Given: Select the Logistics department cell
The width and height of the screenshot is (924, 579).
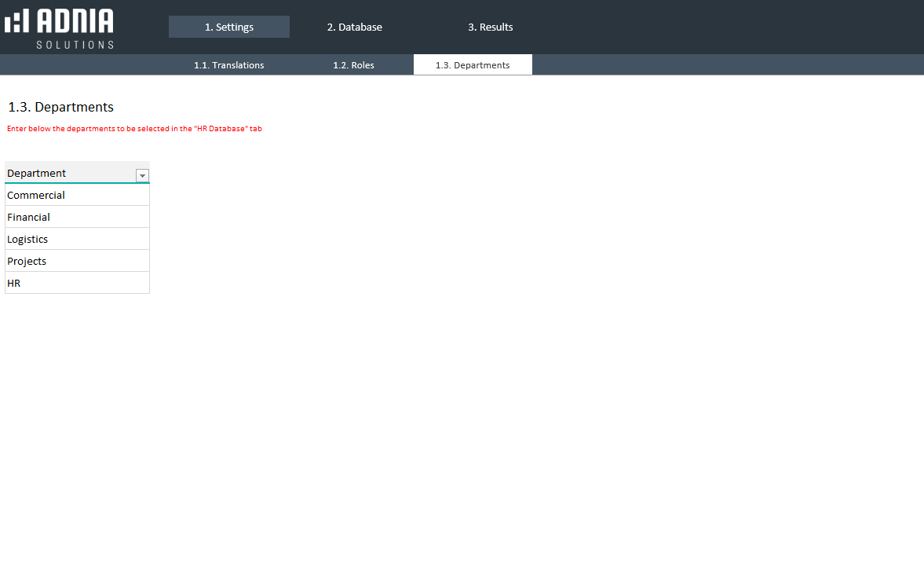Looking at the screenshot, I should (x=77, y=239).
